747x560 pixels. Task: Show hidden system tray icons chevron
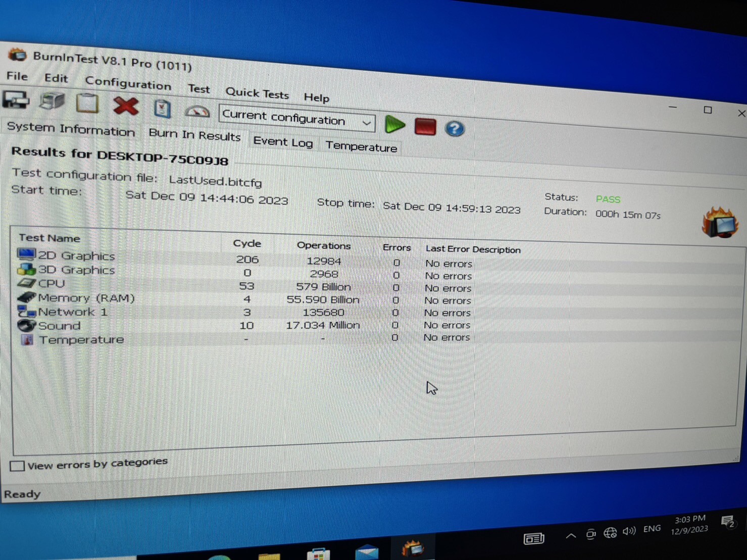click(x=571, y=536)
